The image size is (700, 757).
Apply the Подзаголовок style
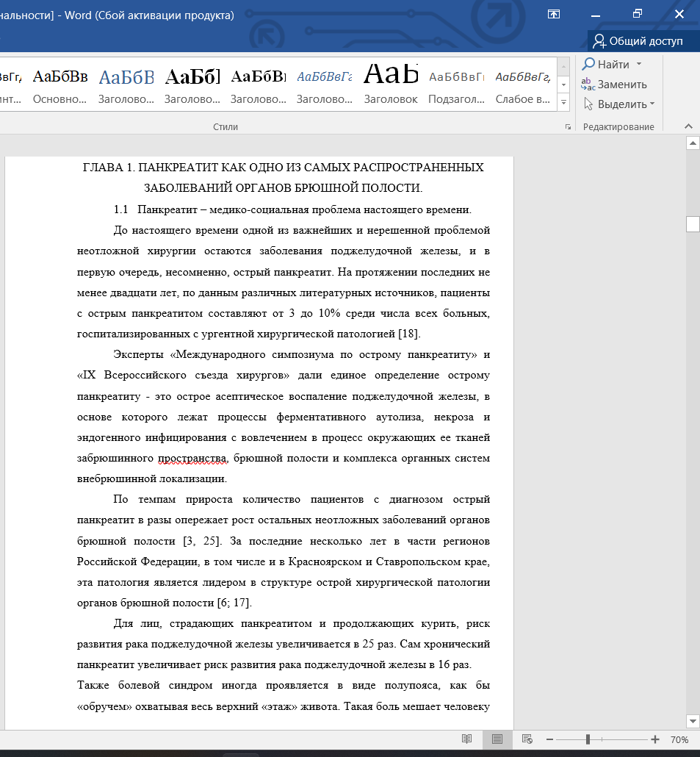tap(456, 85)
